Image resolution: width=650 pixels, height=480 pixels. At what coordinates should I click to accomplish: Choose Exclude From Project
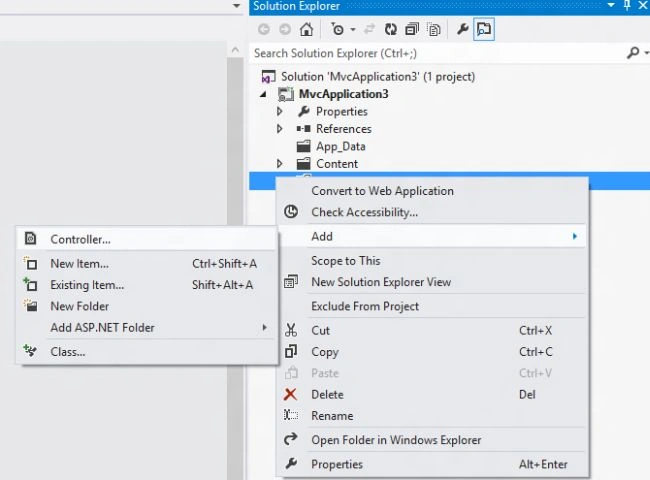pos(432,306)
